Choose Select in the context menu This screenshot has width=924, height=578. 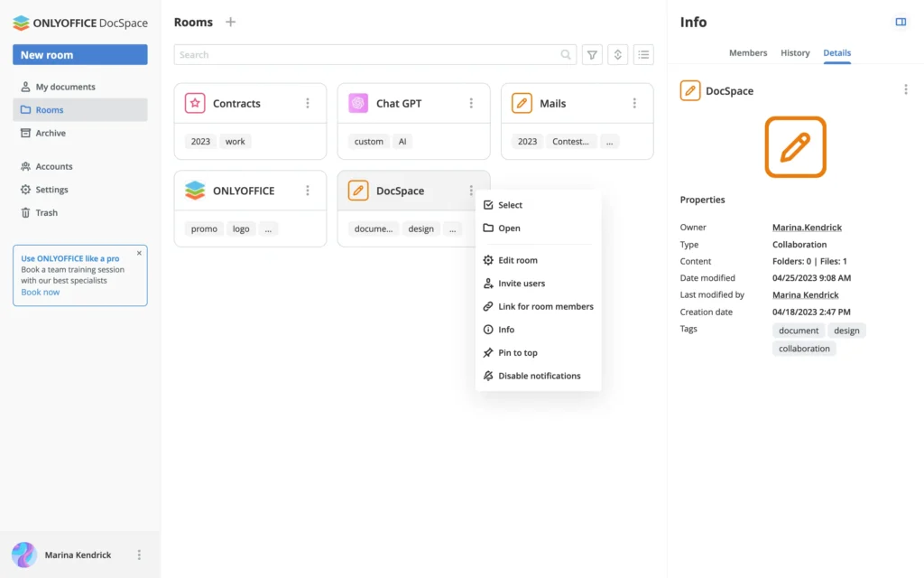click(538, 205)
